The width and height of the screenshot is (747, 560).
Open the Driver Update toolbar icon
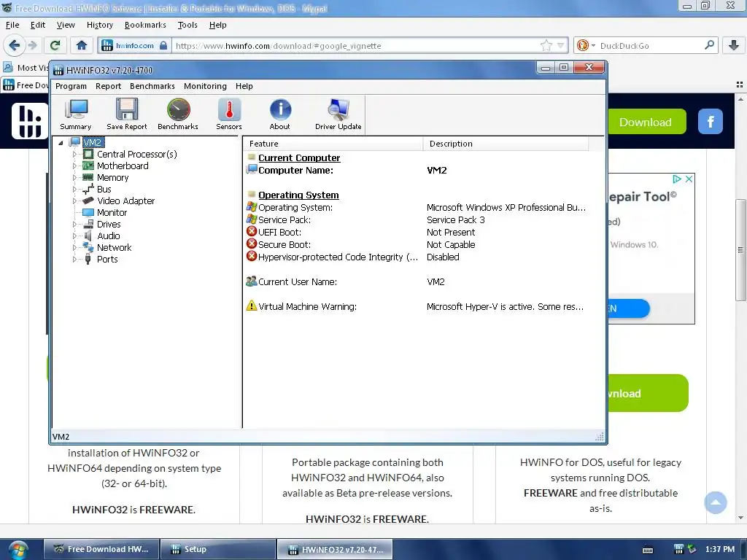coord(338,114)
